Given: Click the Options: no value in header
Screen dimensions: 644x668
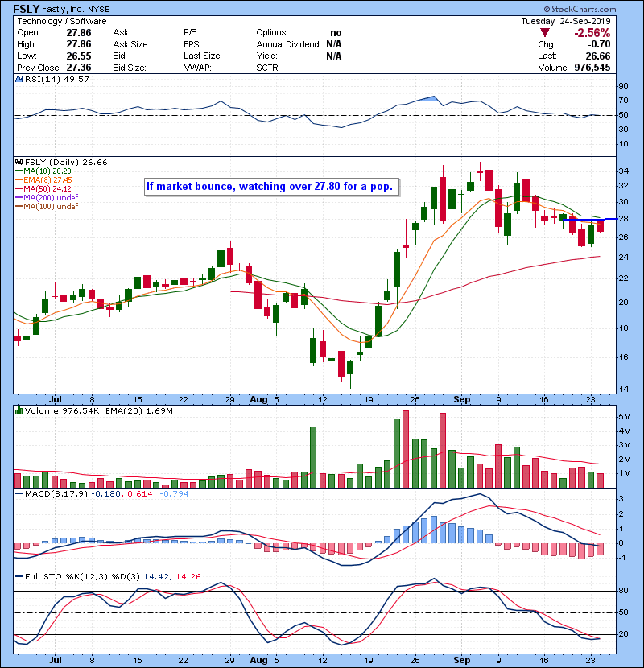Looking at the screenshot, I should tap(336, 33).
